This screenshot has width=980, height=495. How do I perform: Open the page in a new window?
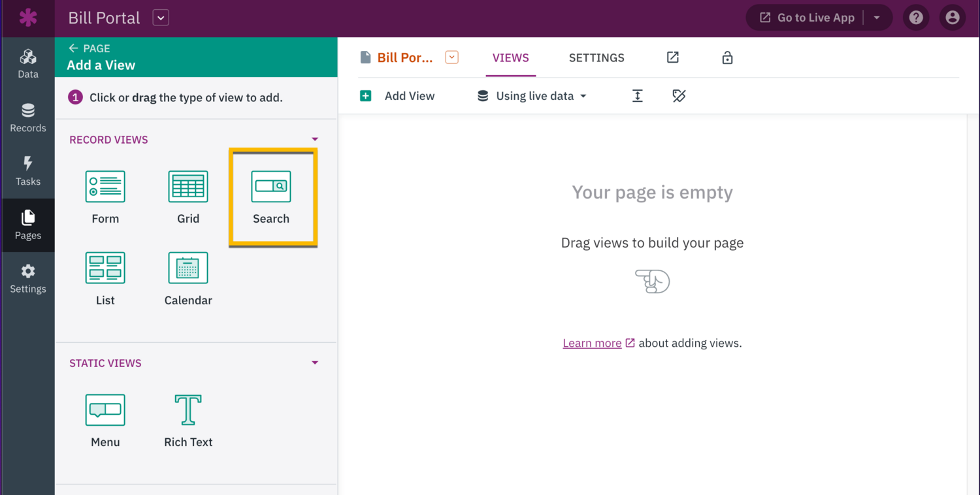pos(672,57)
